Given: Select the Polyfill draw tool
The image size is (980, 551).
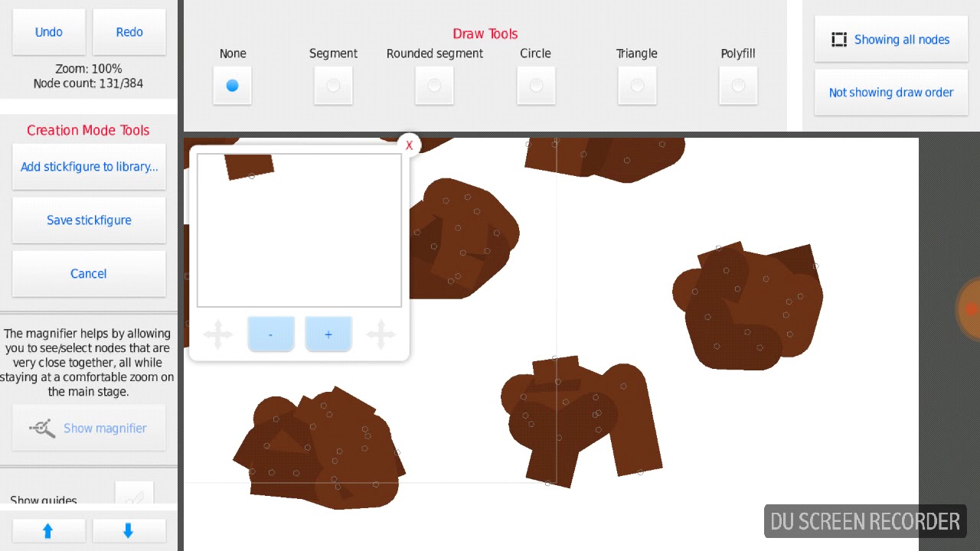Looking at the screenshot, I should tap(738, 86).
